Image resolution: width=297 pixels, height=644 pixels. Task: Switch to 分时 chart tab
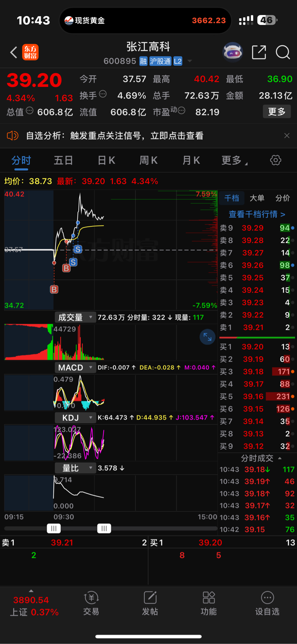[21, 161]
